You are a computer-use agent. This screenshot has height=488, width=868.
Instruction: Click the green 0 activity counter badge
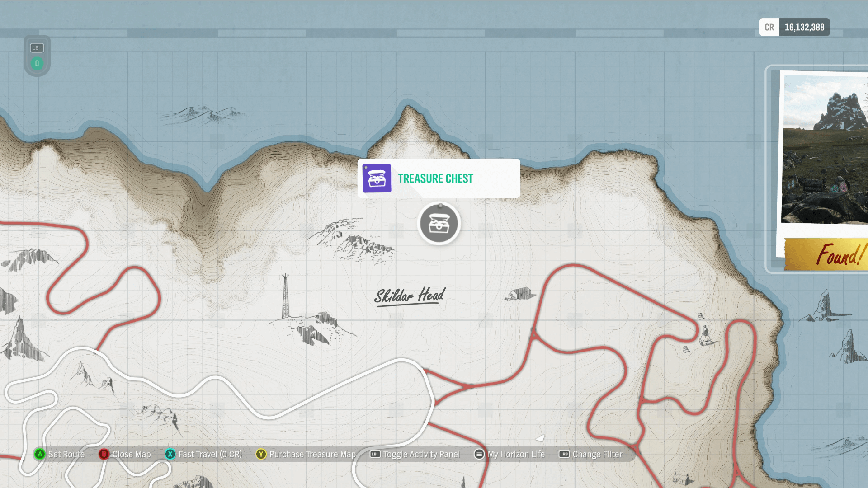tap(37, 63)
